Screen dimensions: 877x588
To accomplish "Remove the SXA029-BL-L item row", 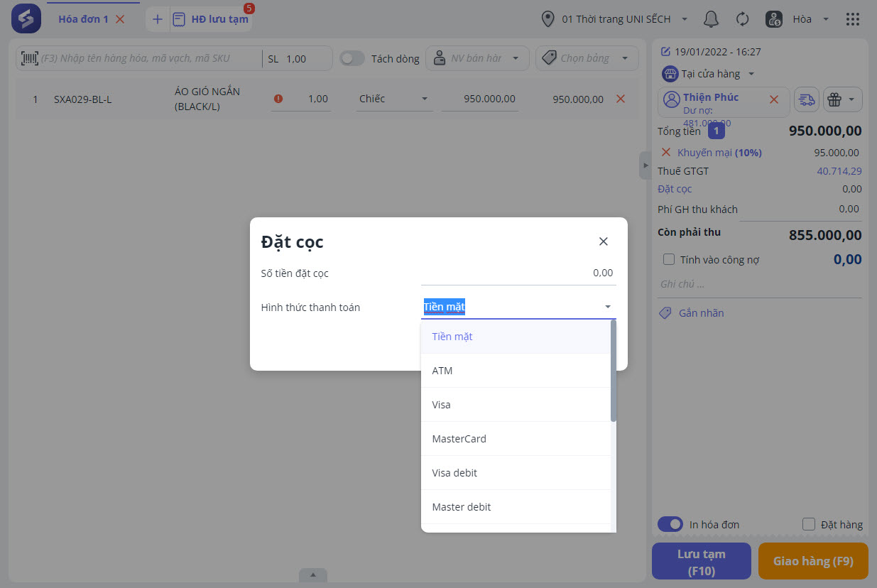I will point(621,99).
